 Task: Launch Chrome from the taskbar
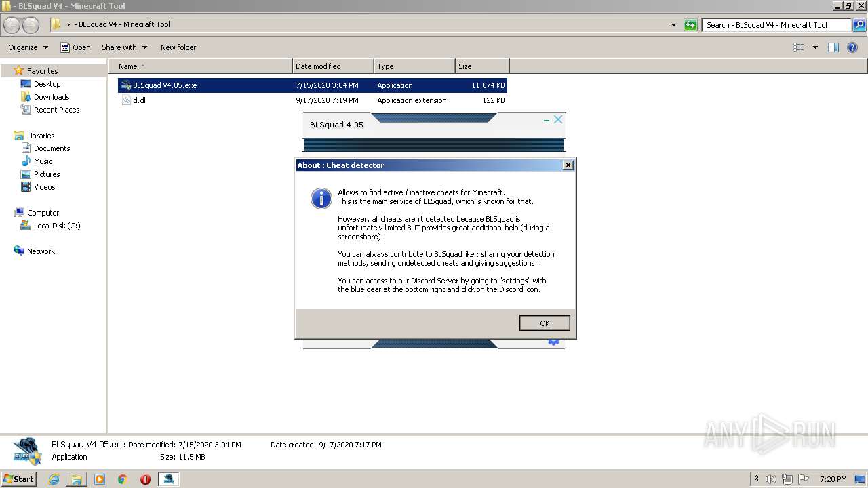coord(123,479)
